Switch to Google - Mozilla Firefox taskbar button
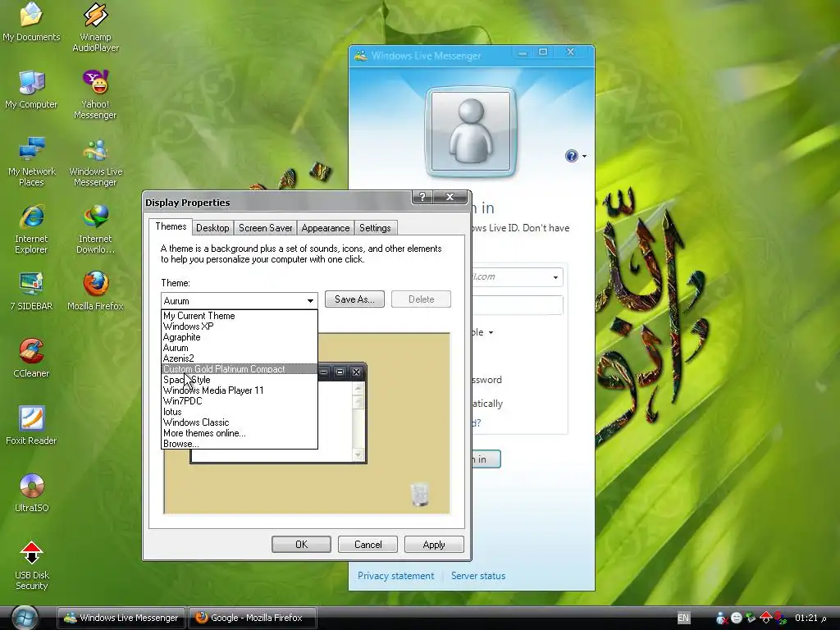Viewport: 840px width, 630px height. point(252,618)
